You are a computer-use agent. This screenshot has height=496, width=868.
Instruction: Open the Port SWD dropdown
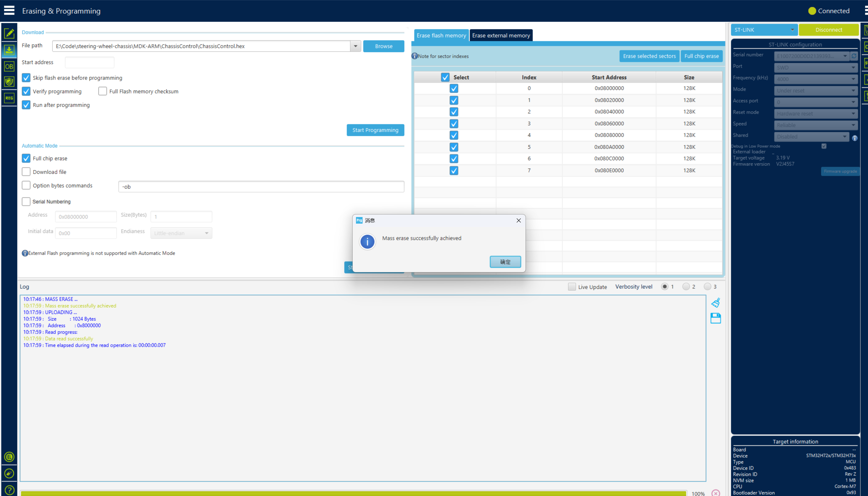click(x=816, y=67)
